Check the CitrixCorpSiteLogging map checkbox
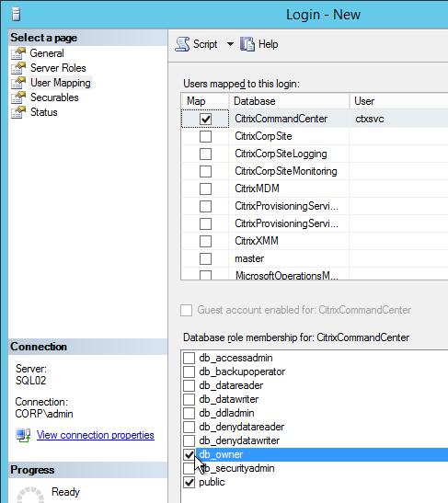The image size is (448, 503). pyautogui.click(x=205, y=154)
